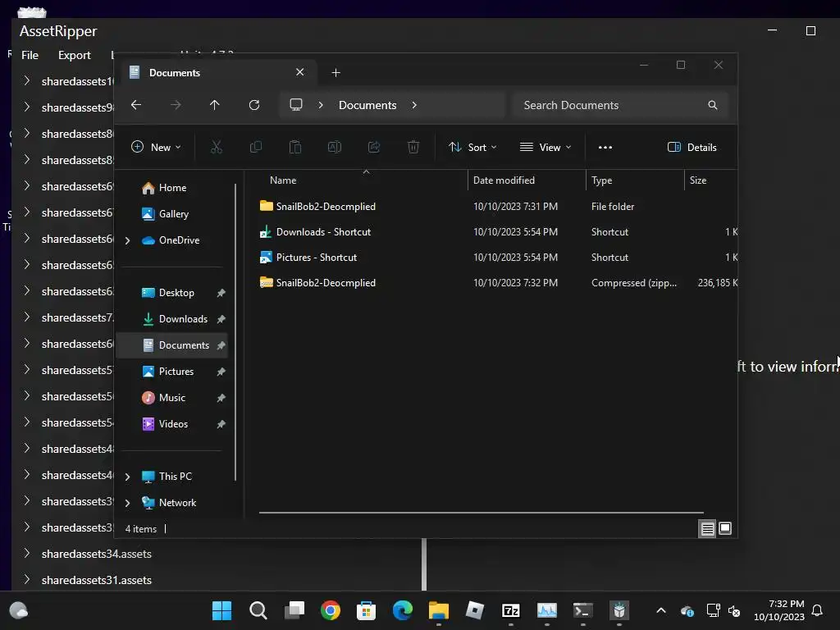Open AssetRipper File menu
Screen dimensions: 840x630
point(30,55)
